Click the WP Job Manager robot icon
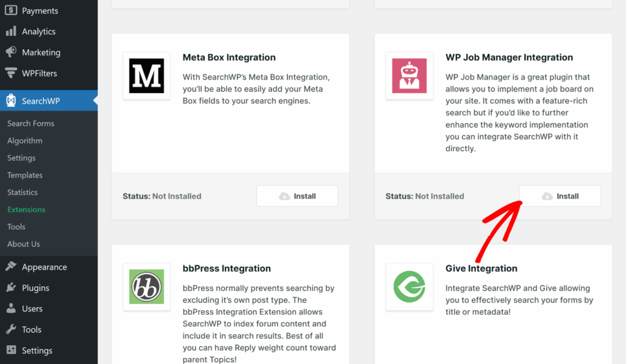Image resolution: width=626 pixels, height=364 pixels. point(409,75)
